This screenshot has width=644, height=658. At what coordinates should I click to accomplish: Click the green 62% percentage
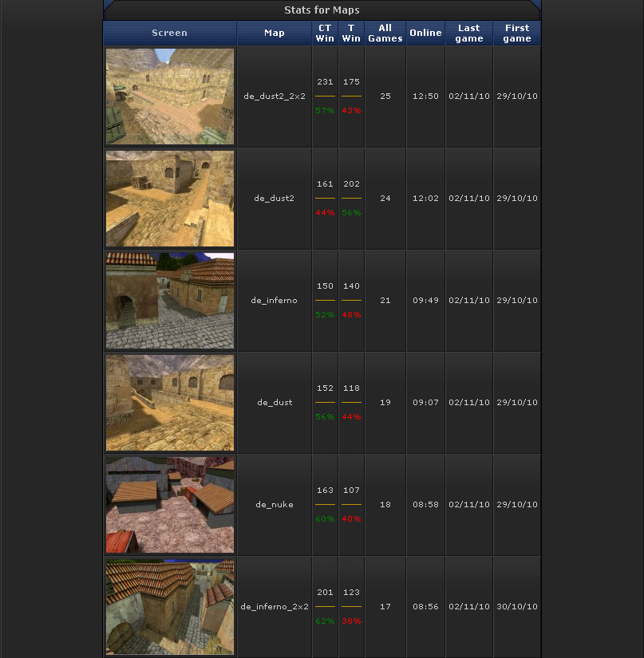point(325,621)
